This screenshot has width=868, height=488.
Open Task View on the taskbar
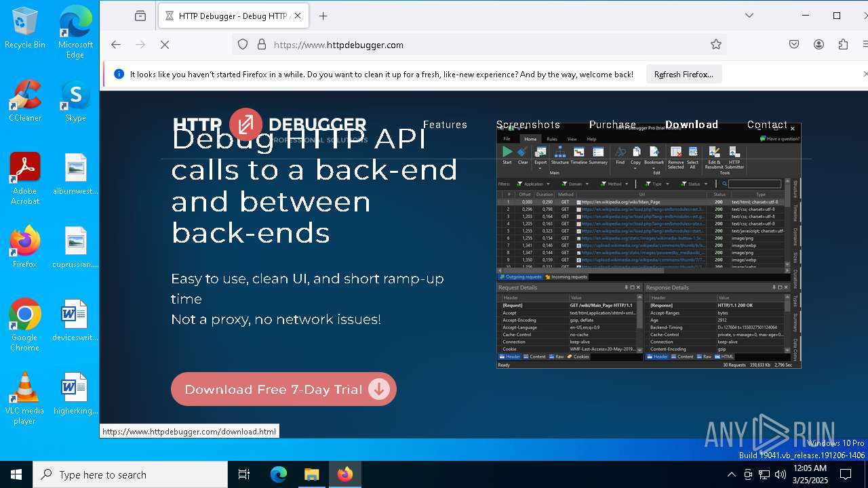coord(244,474)
